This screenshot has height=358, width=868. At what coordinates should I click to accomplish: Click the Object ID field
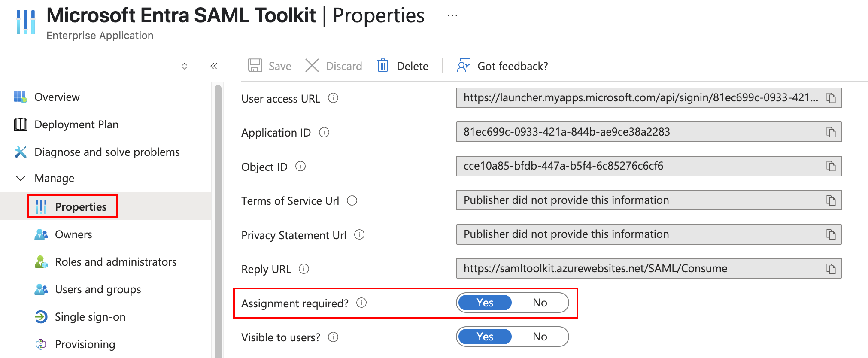(649, 166)
